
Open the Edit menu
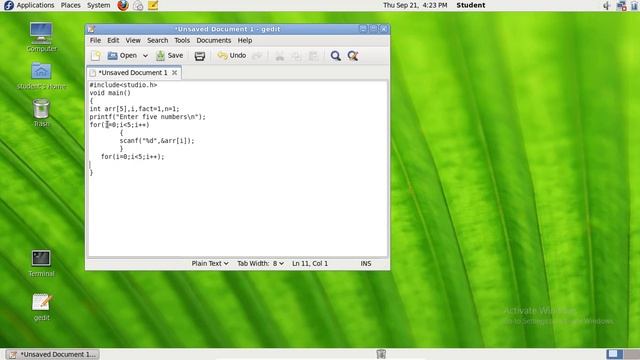pyautogui.click(x=113, y=40)
